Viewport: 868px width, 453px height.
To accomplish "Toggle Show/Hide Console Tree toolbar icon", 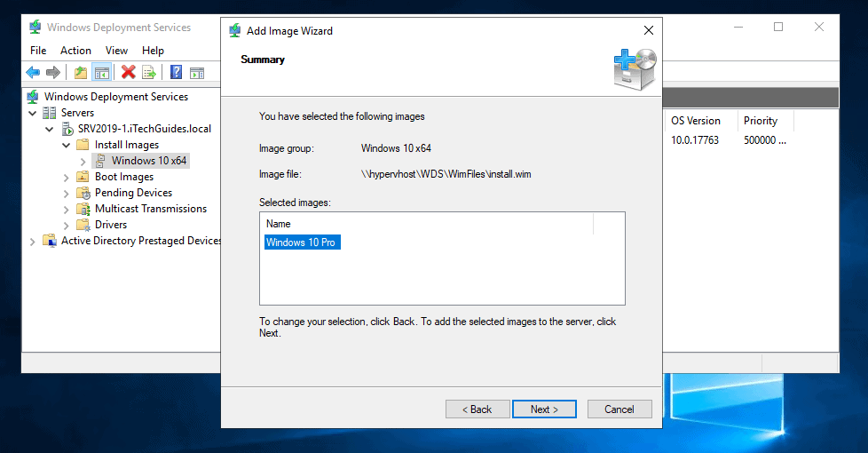I will [x=101, y=73].
